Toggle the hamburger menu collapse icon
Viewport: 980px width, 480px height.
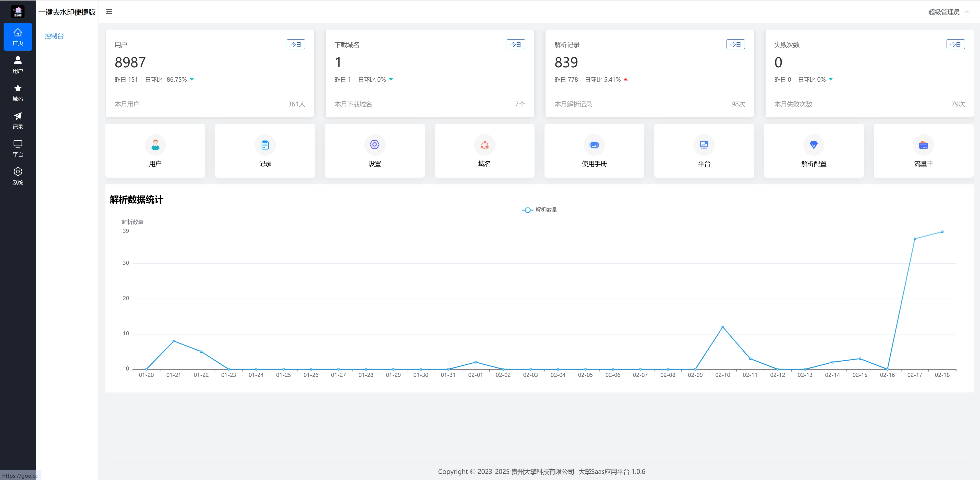coord(109,12)
